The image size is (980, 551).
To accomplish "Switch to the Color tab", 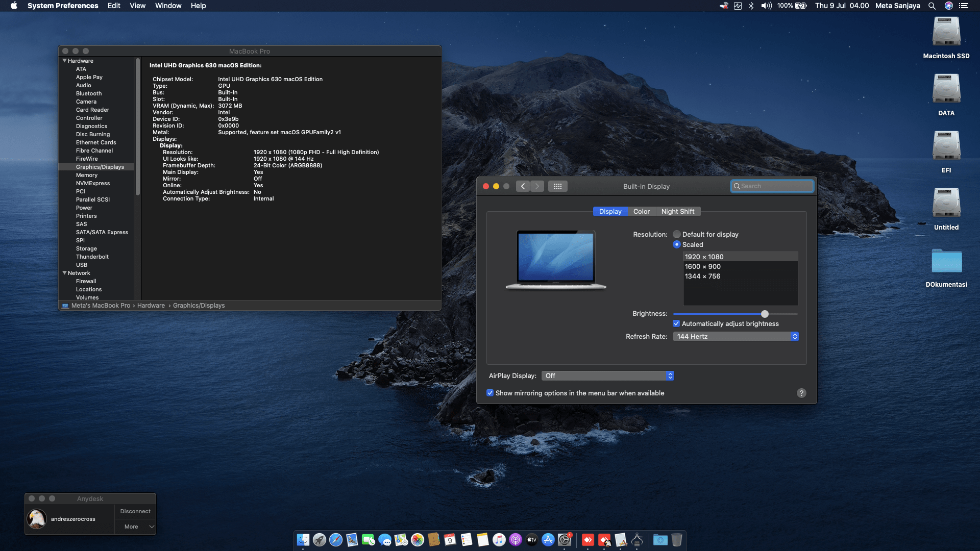I will tap(642, 211).
